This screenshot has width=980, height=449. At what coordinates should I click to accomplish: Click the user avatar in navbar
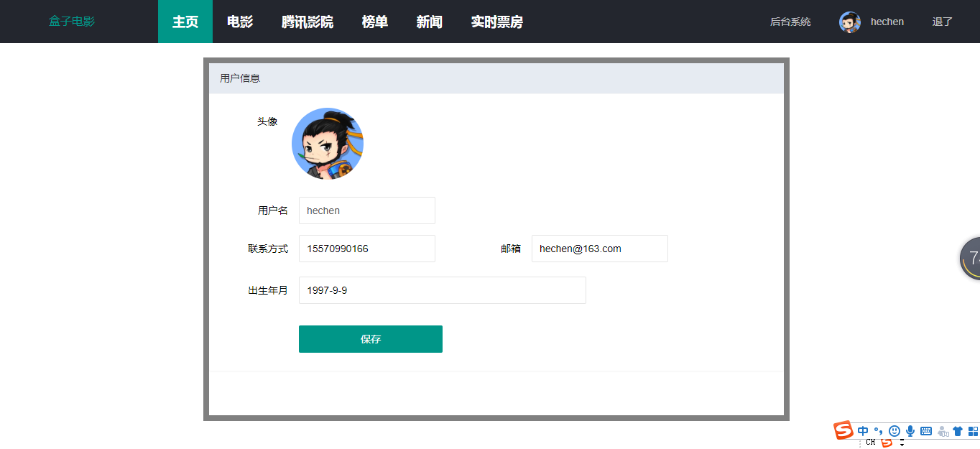tap(850, 22)
